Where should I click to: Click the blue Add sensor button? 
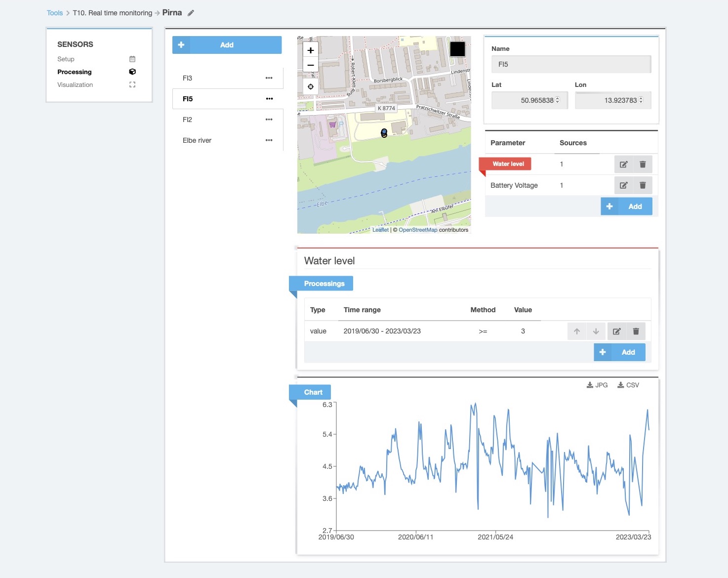(x=227, y=45)
